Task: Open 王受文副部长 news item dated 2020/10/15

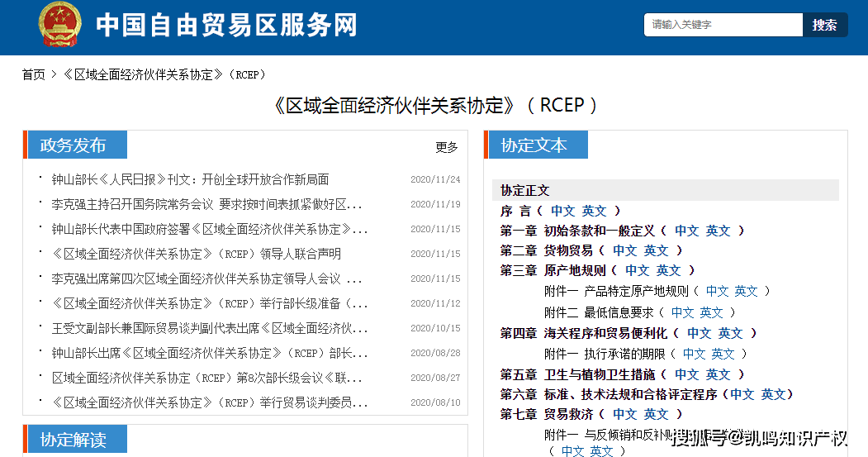Action: (210, 328)
